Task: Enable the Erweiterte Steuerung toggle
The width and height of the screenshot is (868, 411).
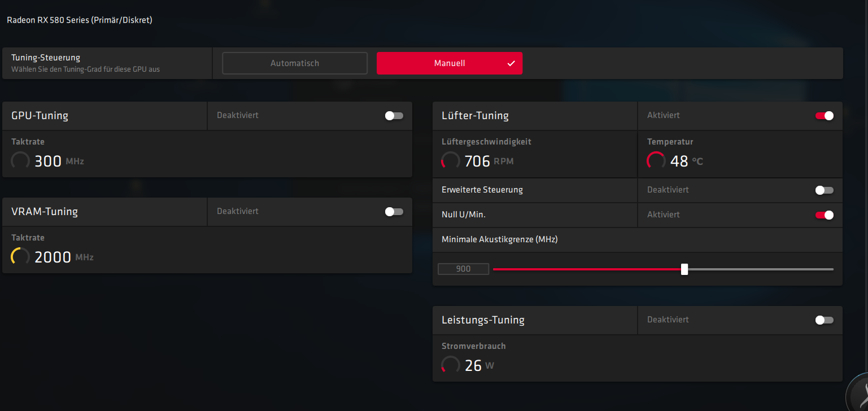Action: click(x=825, y=190)
